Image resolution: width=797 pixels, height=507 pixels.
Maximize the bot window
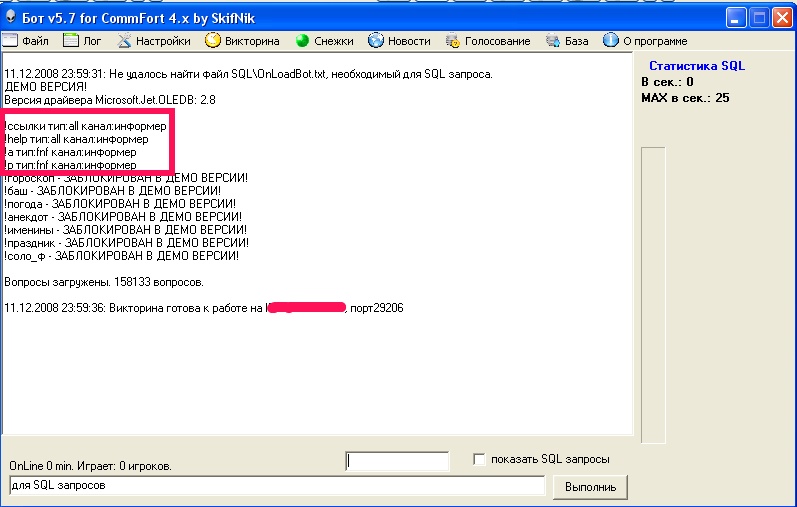(758, 17)
